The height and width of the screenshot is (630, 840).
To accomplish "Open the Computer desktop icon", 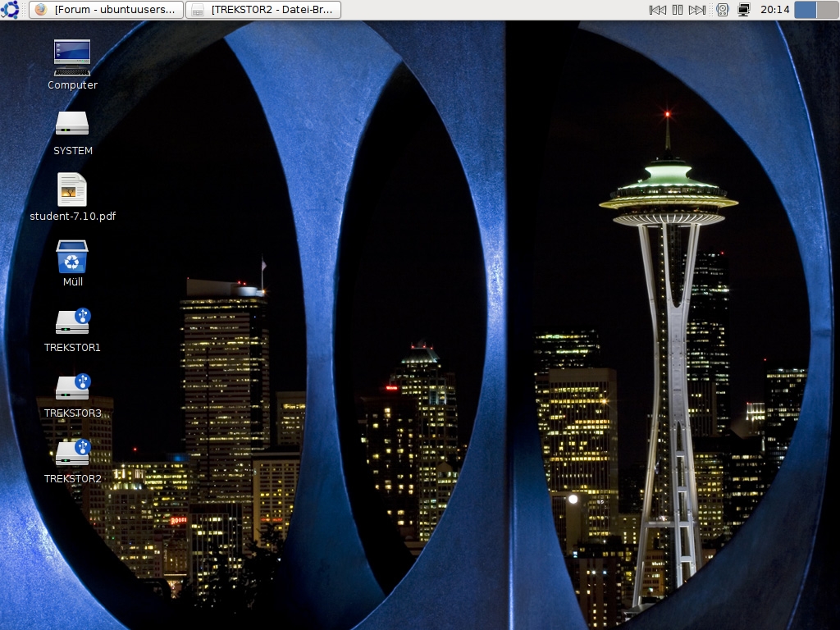I will 72,57.
